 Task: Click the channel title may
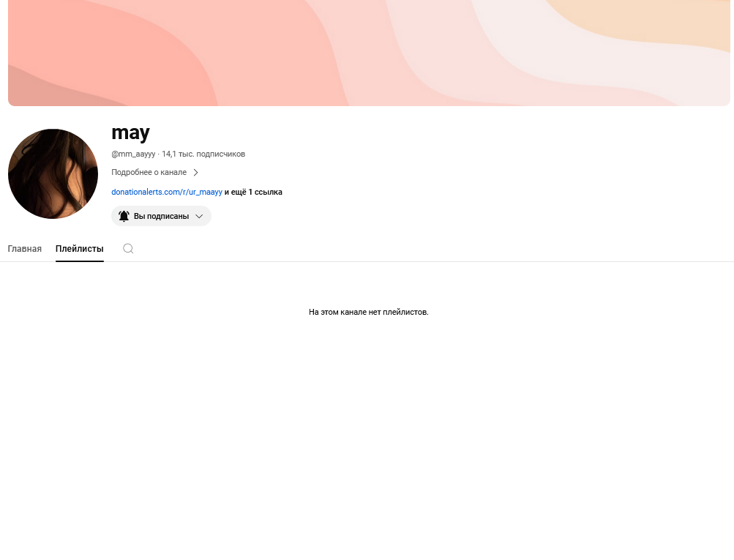click(130, 132)
